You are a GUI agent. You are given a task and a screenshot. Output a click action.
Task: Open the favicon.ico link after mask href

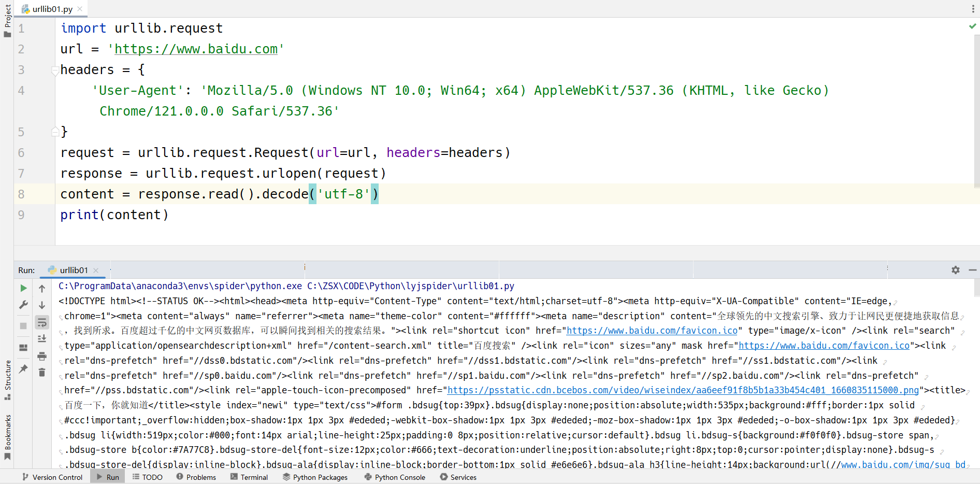824,346
